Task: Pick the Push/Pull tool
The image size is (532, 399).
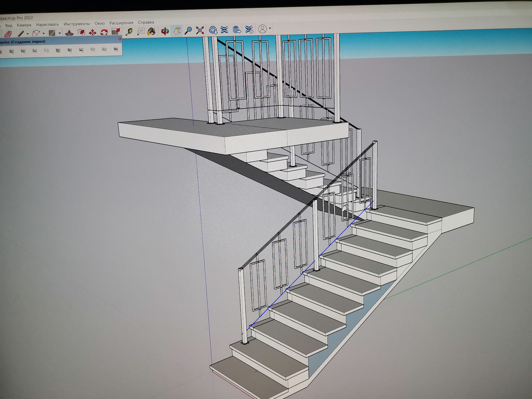Action: 69,33
